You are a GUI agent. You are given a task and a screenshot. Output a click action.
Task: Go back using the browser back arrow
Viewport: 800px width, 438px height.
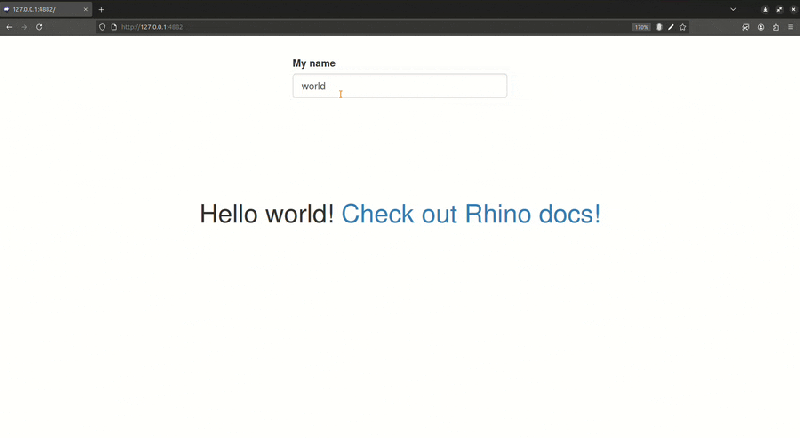coord(9,27)
